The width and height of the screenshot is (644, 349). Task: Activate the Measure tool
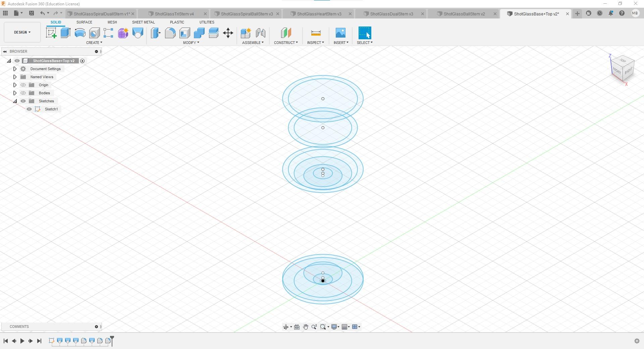click(316, 33)
